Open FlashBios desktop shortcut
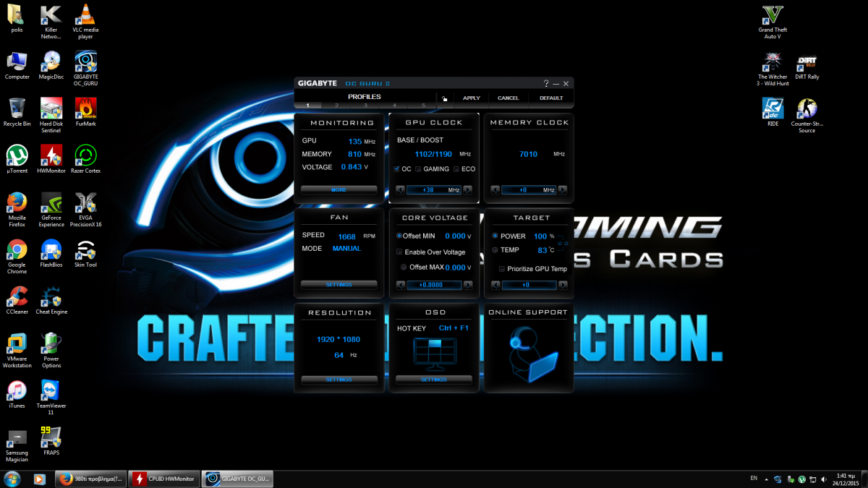The image size is (868, 488). click(51, 253)
